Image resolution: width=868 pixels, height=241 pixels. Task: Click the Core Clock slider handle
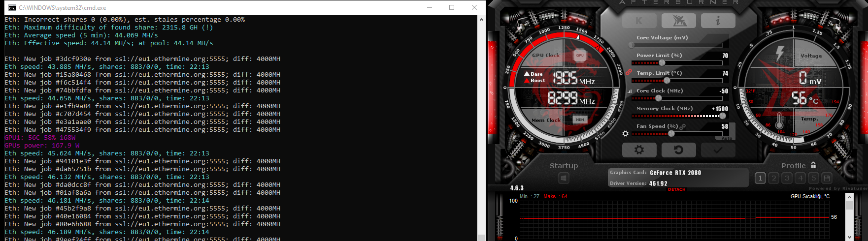click(x=659, y=98)
